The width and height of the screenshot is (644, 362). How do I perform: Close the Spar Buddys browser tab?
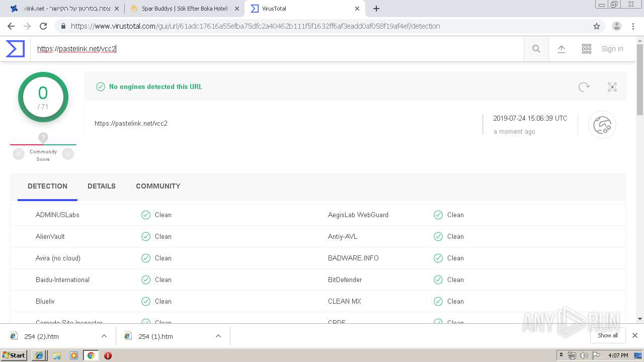[237, 9]
